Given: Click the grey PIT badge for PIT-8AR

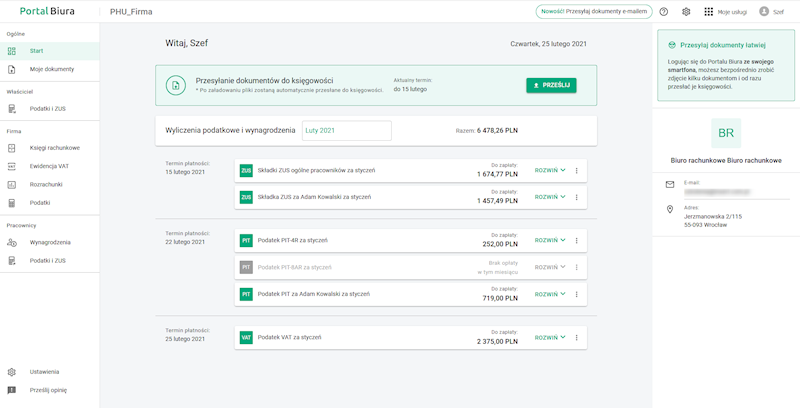Looking at the screenshot, I should point(246,267).
